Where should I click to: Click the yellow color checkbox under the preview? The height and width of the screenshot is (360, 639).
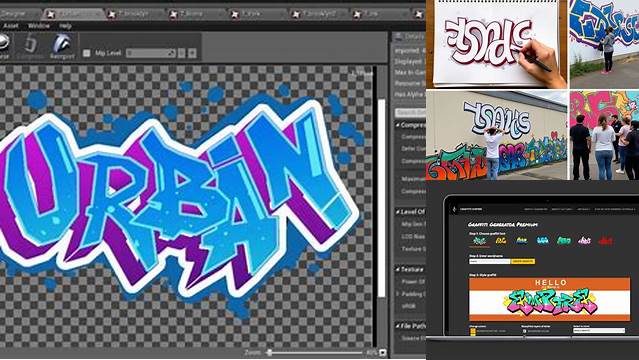(473, 331)
